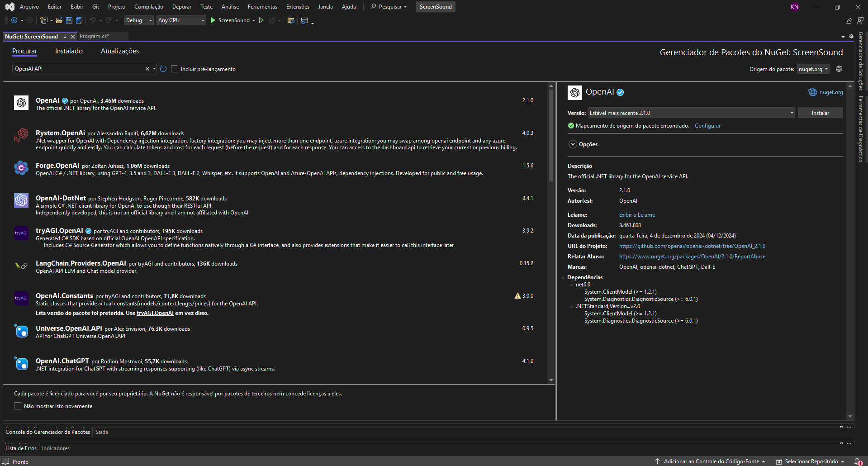Image resolution: width=868 pixels, height=466 pixels.
Task: Click the KN account avatar
Action: click(x=795, y=7)
